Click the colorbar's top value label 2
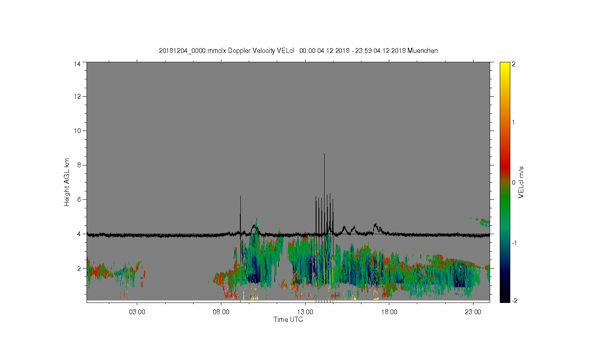 514,64
